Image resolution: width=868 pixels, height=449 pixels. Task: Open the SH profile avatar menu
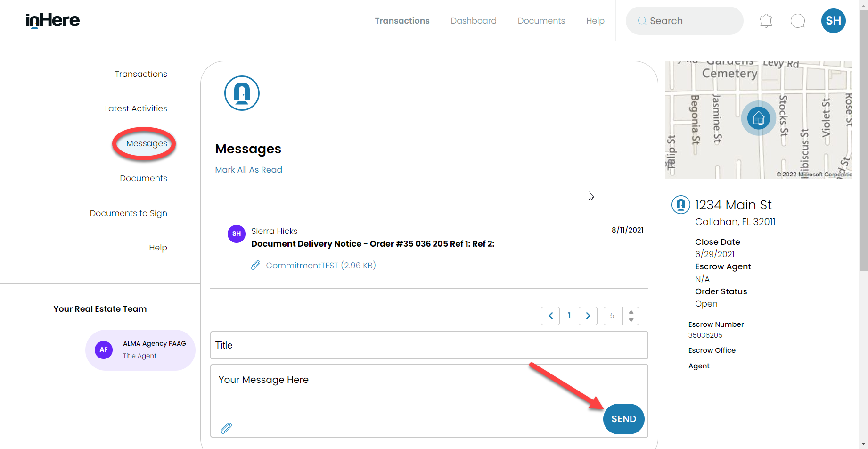[x=833, y=20]
